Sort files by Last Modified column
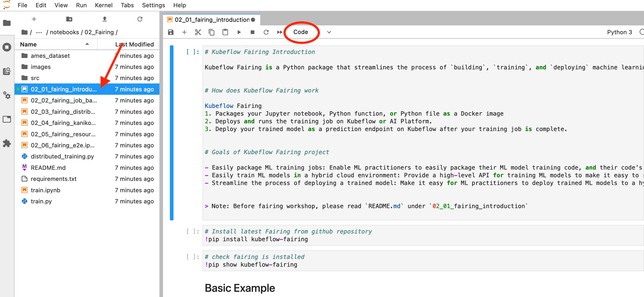Image resolution: width=644 pixels, height=297 pixels. [129, 44]
